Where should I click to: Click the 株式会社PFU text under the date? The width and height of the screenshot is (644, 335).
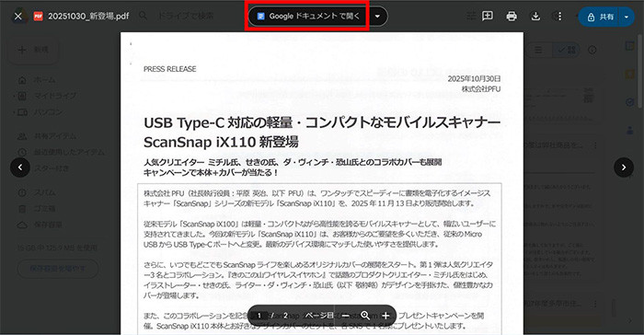(481, 88)
